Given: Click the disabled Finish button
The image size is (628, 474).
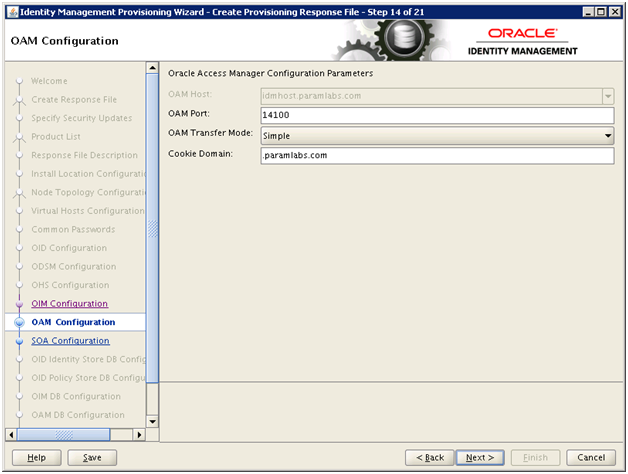Looking at the screenshot, I should pos(535,457).
